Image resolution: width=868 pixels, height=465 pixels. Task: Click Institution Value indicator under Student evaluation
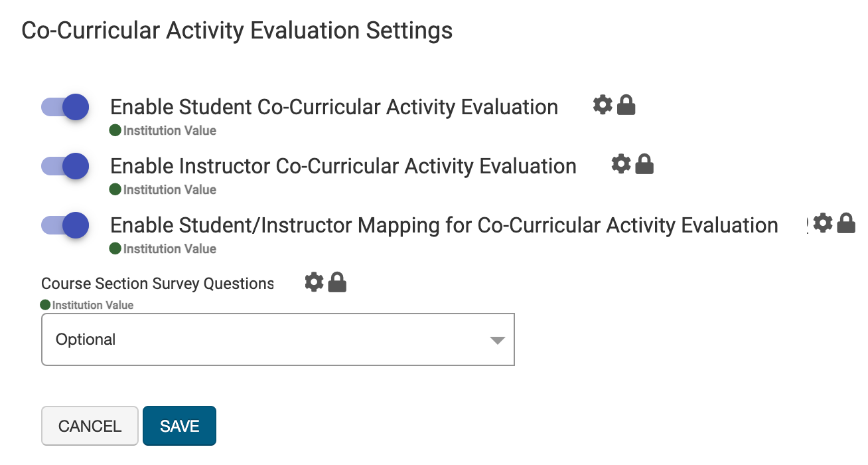(x=163, y=131)
